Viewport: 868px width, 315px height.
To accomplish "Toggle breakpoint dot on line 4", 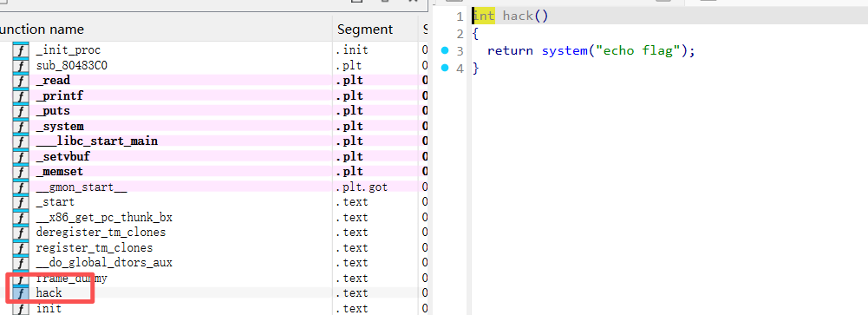I will [x=445, y=68].
